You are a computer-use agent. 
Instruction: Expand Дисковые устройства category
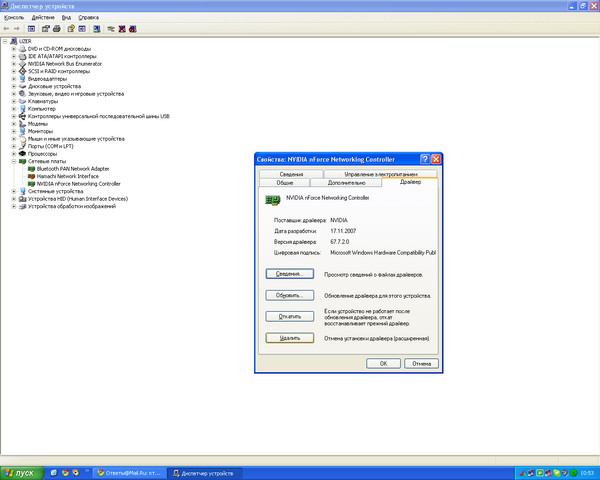point(14,86)
